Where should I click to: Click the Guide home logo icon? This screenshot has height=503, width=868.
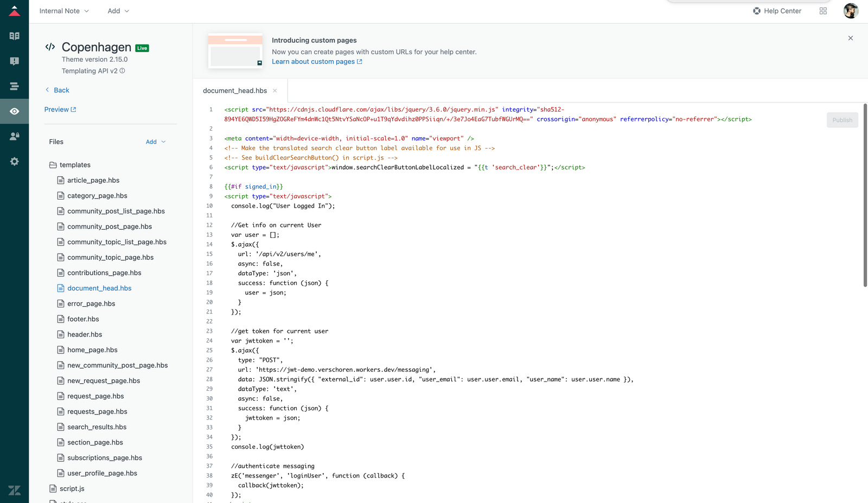(x=15, y=11)
